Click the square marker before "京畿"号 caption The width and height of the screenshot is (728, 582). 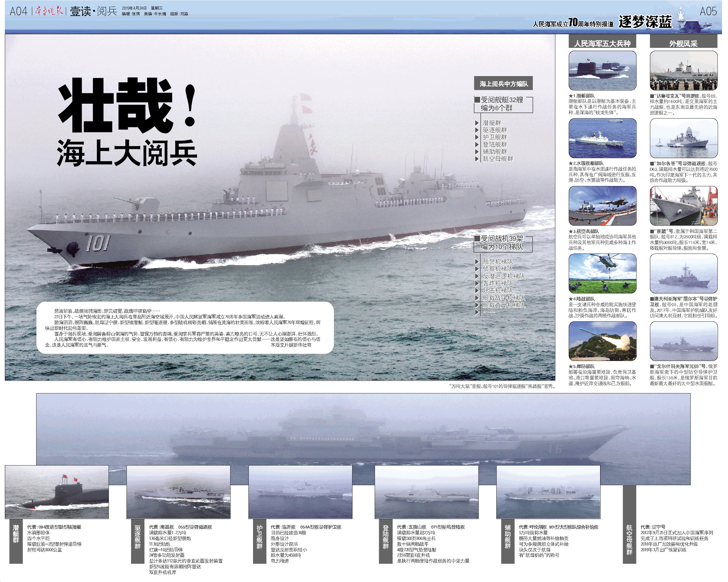point(652,231)
